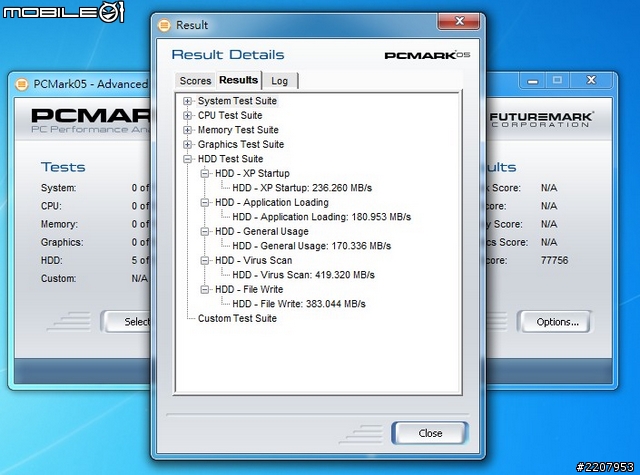Collapse the HDD - XP Startup node
Viewport: 640px width, 475px height.
pos(205,173)
